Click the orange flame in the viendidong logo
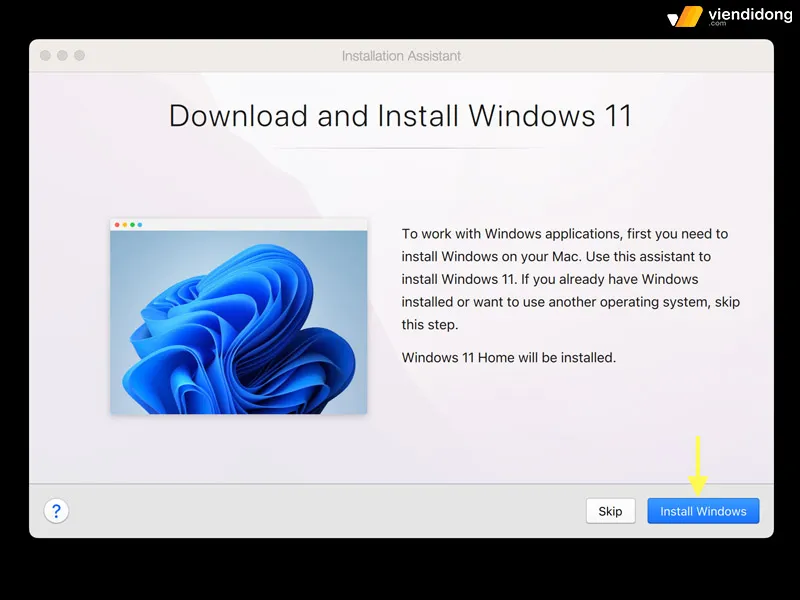Image resolution: width=800 pixels, height=600 pixels. [687, 18]
